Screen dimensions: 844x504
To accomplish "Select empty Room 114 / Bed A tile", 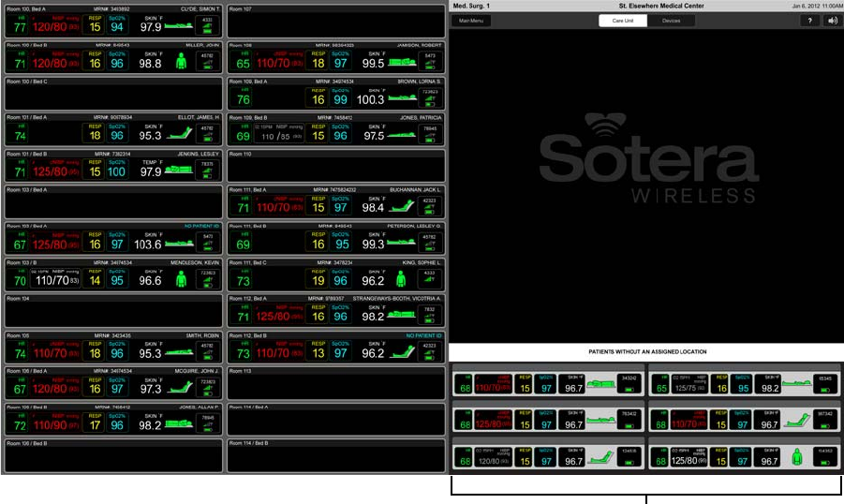I will click(x=336, y=420).
